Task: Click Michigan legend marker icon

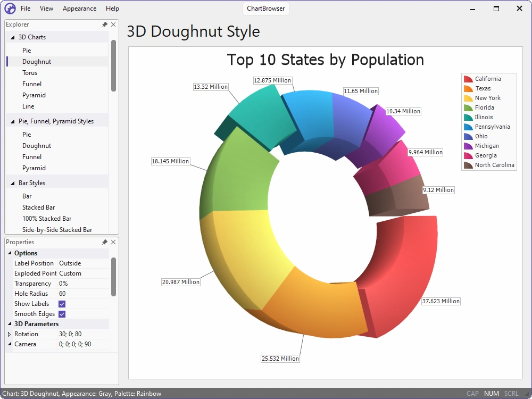Action: pyautogui.click(x=468, y=146)
